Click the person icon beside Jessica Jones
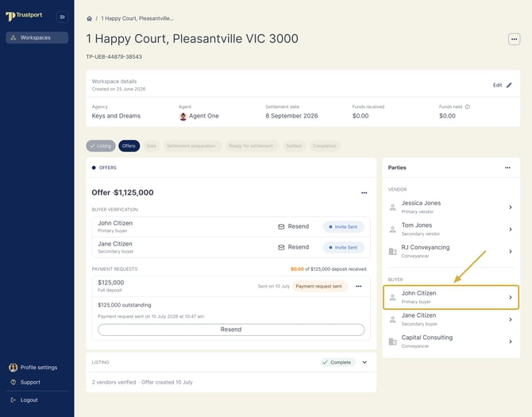 coord(392,207)
